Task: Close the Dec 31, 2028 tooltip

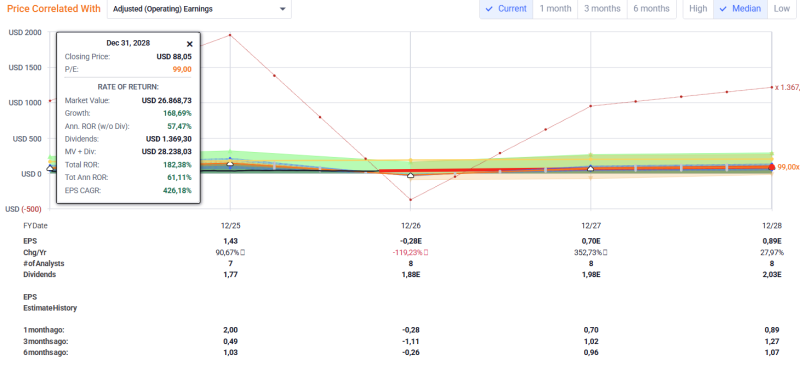Action: (x=190, y=44)
